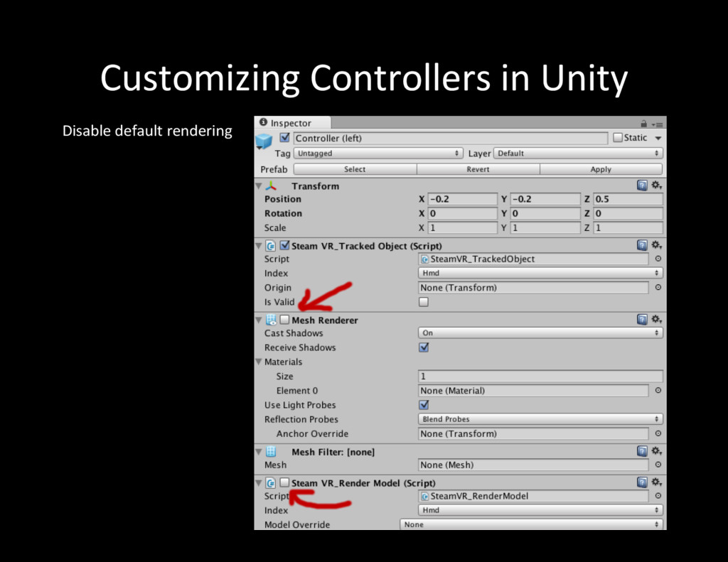Click the Rotation Y field
The image size is (728, 562).
pos(545,213)
